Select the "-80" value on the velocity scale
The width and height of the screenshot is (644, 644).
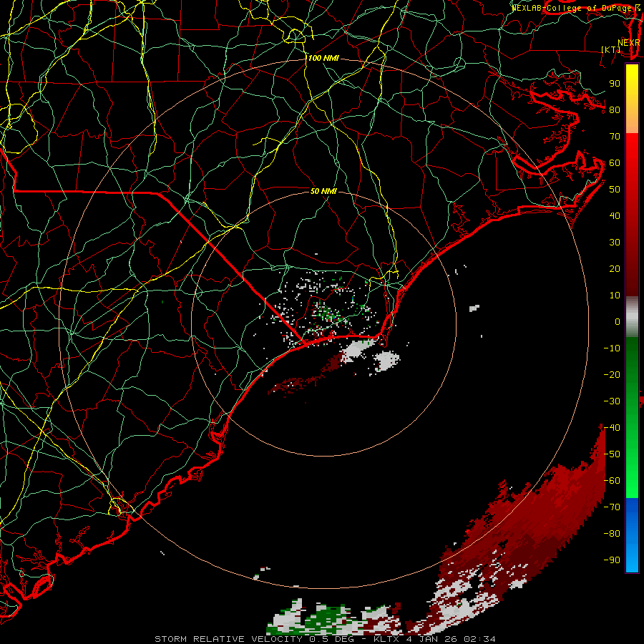612,534
